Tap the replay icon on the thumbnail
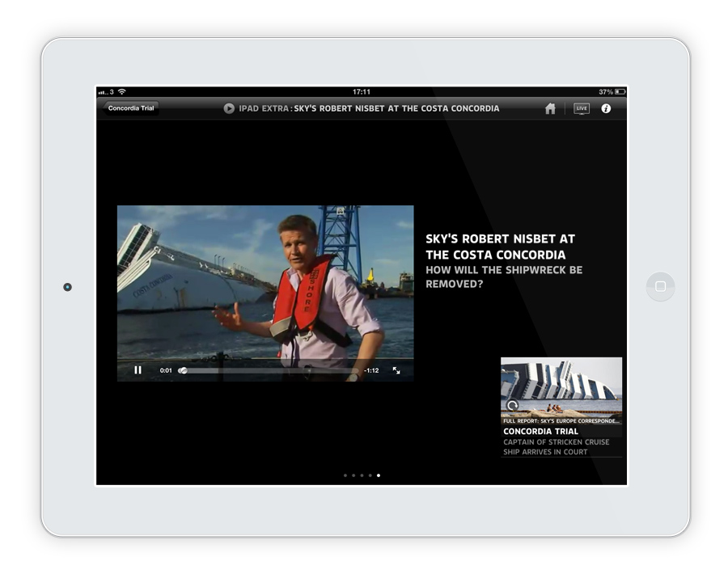728x574 pixels. pyautogui.click(x=512, y=405)
